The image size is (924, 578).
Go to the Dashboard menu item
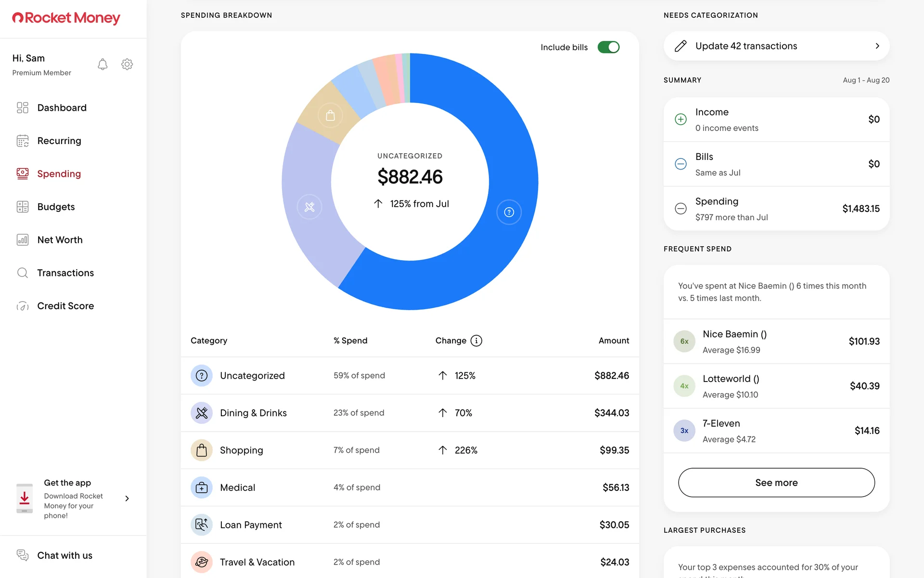[x=62, y=108]
